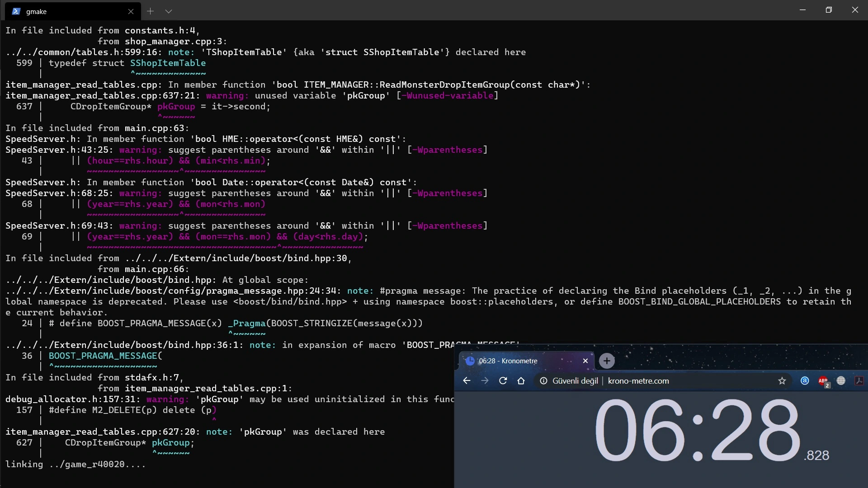Click the clock favicon on Kronometre tab
This screenshot has height=488, width=868.
click(x=470, y=361)
